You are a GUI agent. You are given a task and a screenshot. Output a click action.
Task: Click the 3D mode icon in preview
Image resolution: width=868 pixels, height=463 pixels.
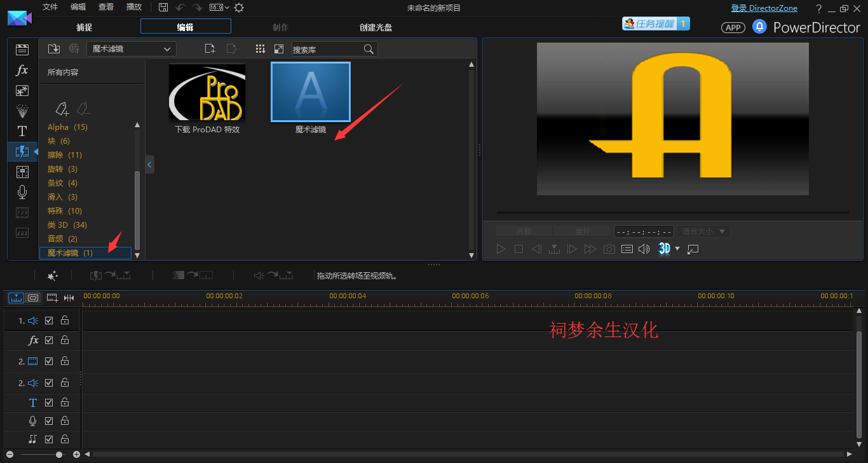coord(665,249)
